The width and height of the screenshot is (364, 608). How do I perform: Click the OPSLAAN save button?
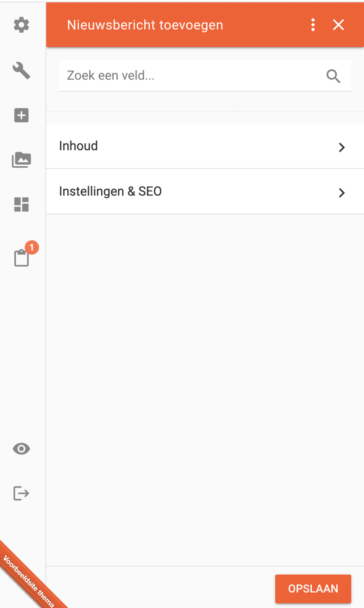pos(313,589)
